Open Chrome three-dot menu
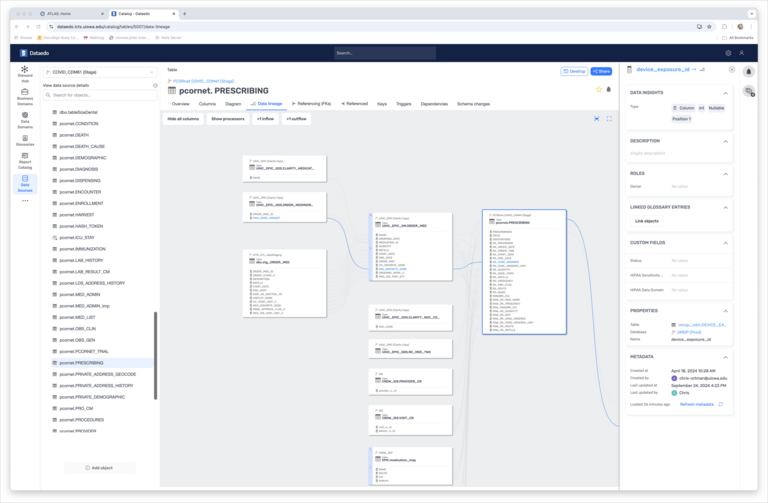 [751, 27]
